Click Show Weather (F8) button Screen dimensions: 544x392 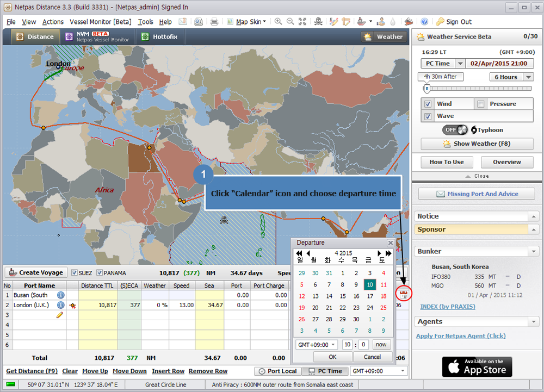pos(477,144)
